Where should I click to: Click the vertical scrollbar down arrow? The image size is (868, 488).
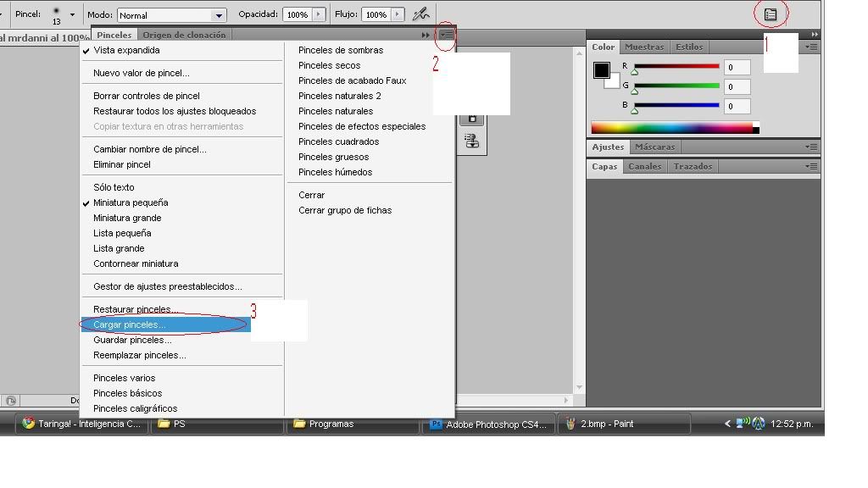tap(579, 387)
